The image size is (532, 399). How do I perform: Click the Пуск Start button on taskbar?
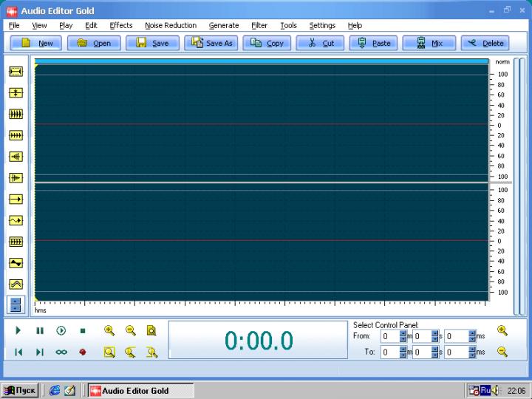(x=21, y=390)
